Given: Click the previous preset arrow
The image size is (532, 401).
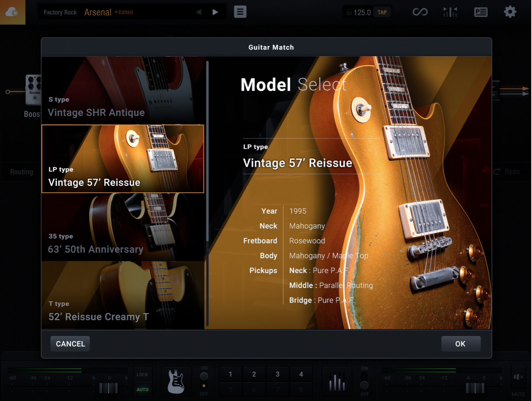Looking at the screenshot, I should point(199,12).
